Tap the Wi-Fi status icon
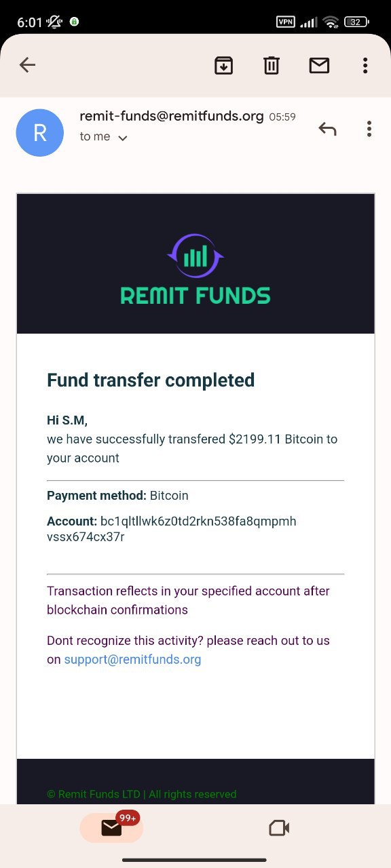 [x=331, y=22]
